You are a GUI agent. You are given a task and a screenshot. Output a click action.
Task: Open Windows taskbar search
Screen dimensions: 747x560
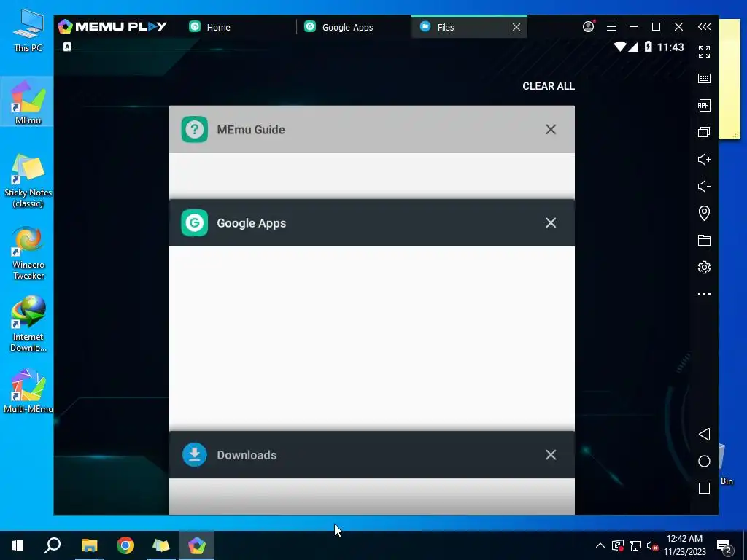tap(53, 545)
